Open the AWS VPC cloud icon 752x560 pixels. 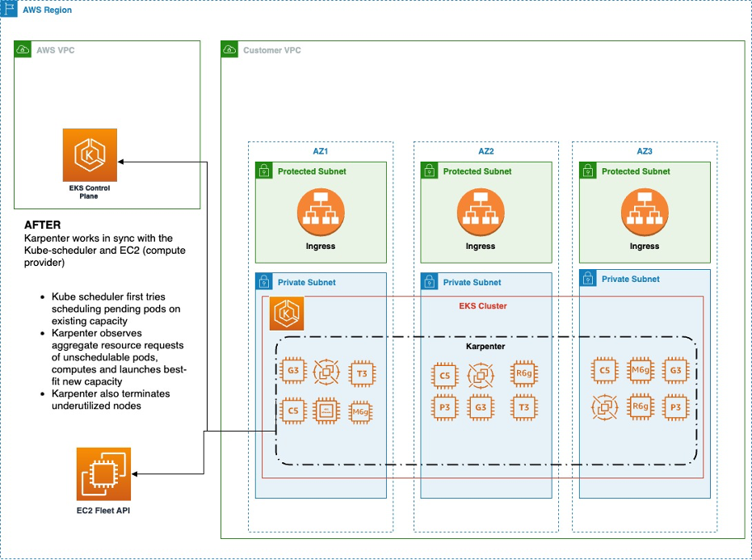point(23,49)
